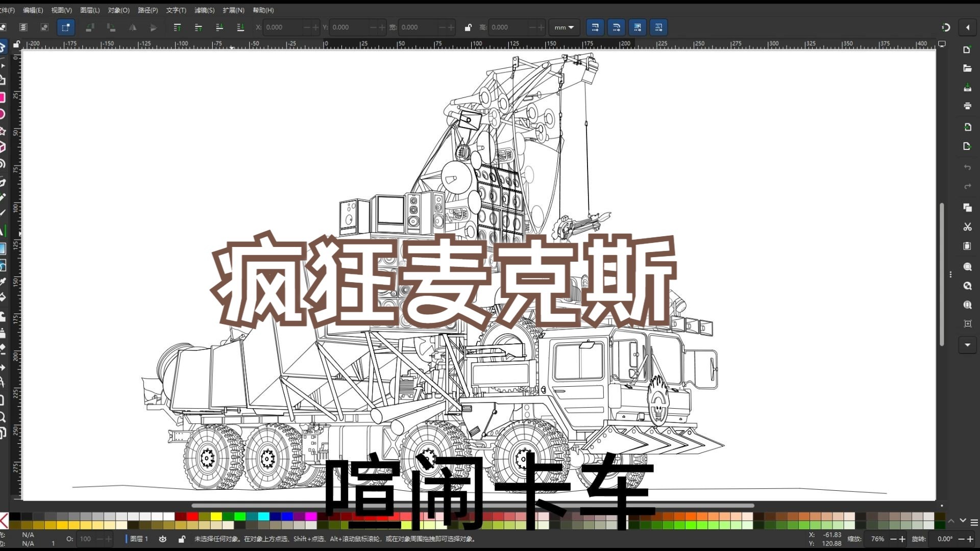Toggle rubberband touch selection mode
980x551 pixels.
66,28
